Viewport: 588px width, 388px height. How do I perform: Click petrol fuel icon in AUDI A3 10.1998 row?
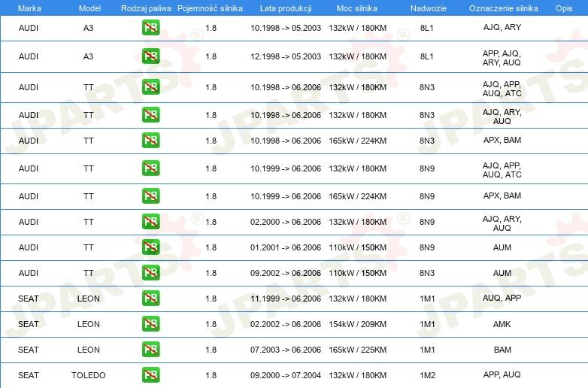click(x=150, y=28)
